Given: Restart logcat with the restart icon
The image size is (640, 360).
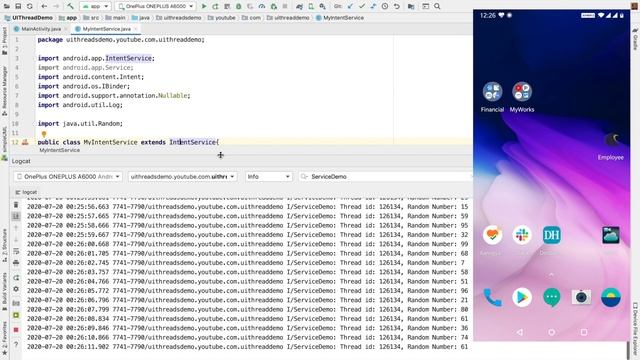Looking at the screenshot, I should 16,278.
